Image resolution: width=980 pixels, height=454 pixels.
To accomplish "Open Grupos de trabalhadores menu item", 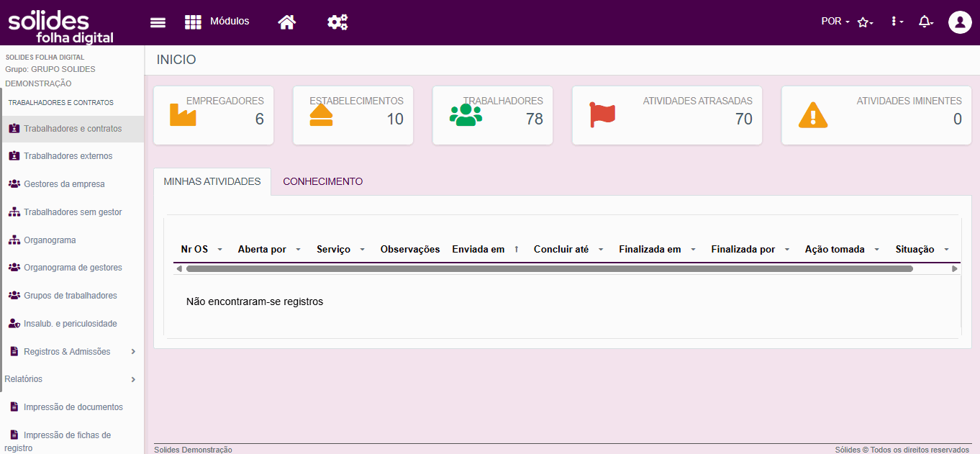I will point(72,296).
